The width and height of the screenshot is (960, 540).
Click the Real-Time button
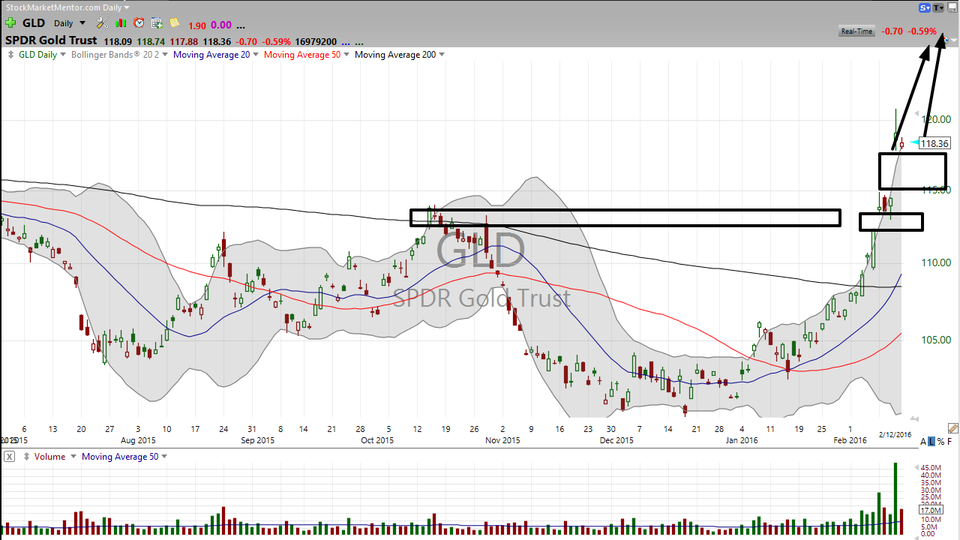[x=857, y=32]
